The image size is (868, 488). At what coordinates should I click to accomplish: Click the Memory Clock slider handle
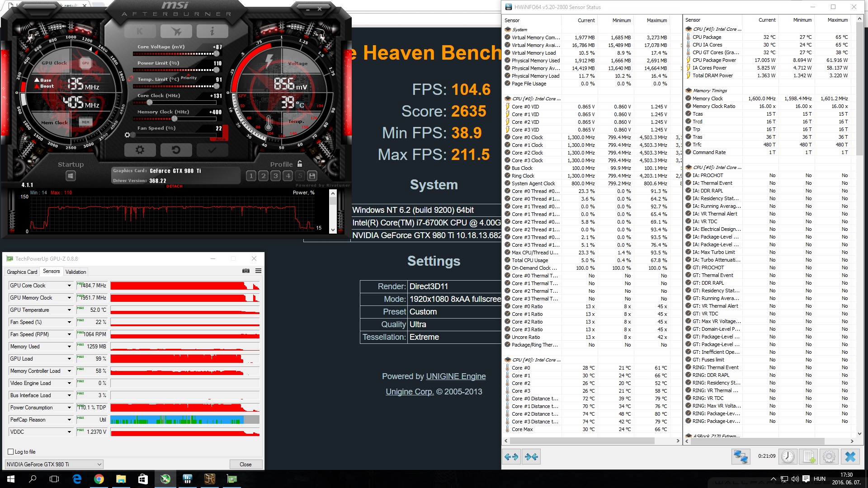175,119
